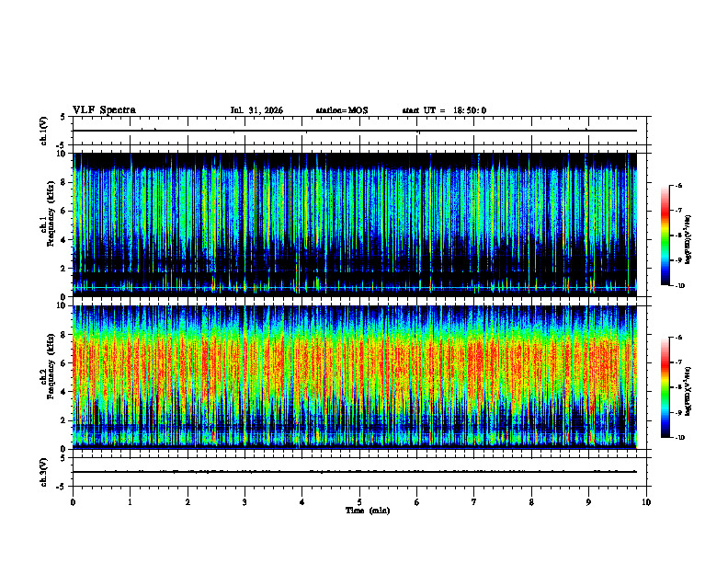This screenshot has height=563, width=728.
Task: Click the ch.1 spectrogram color bar
Action: pyautogui.click(x=665, y=236)
